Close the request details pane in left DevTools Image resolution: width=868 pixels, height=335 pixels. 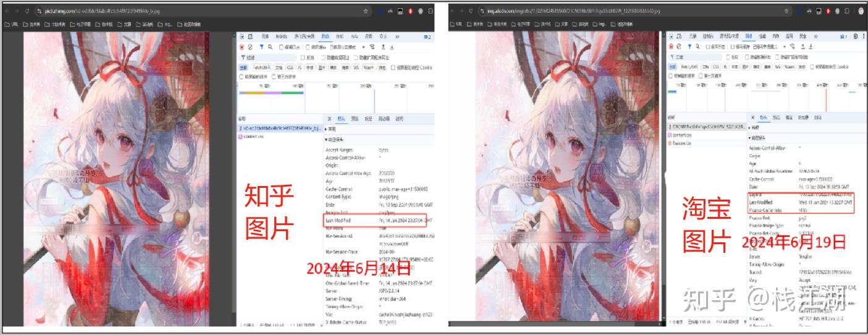(x=329, y=119)
